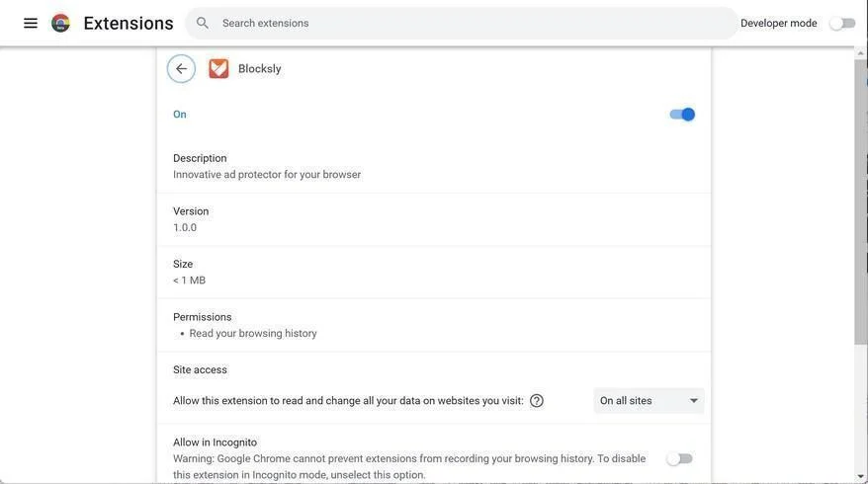The height and width of the screenshot is (484, 868).
Task: Click the Site access heading
Action: pos(200,369)
